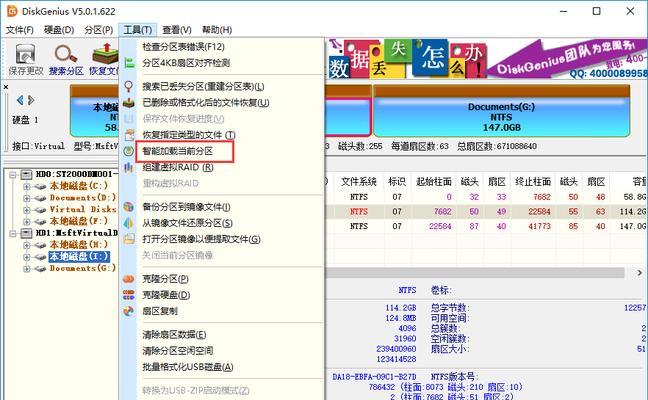Expand the 本地磁盘(F:) tree node

(x=26, y=221)
